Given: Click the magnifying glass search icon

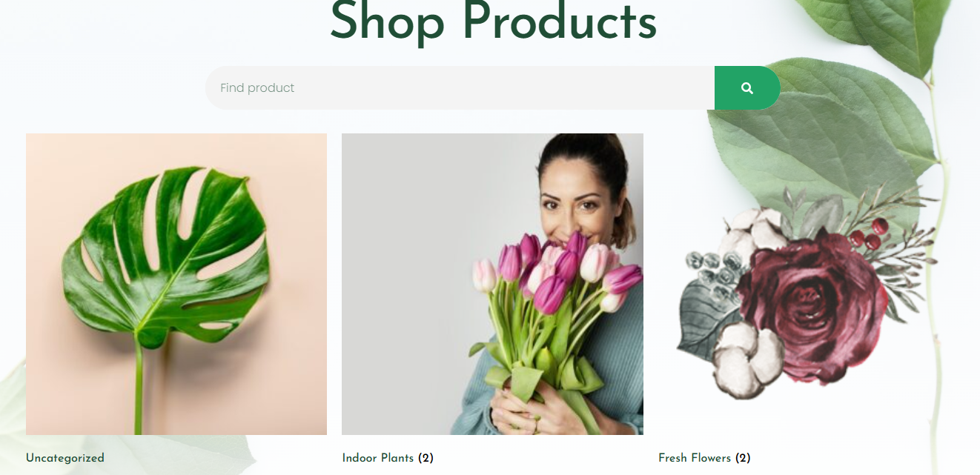Looking at the screenshot, I should pyautogui.click(x=747, y=88).
